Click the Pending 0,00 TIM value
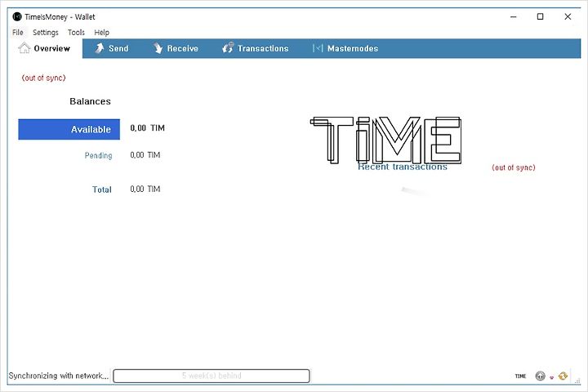Viewport: 588px width, 392px height. point(145,155)
